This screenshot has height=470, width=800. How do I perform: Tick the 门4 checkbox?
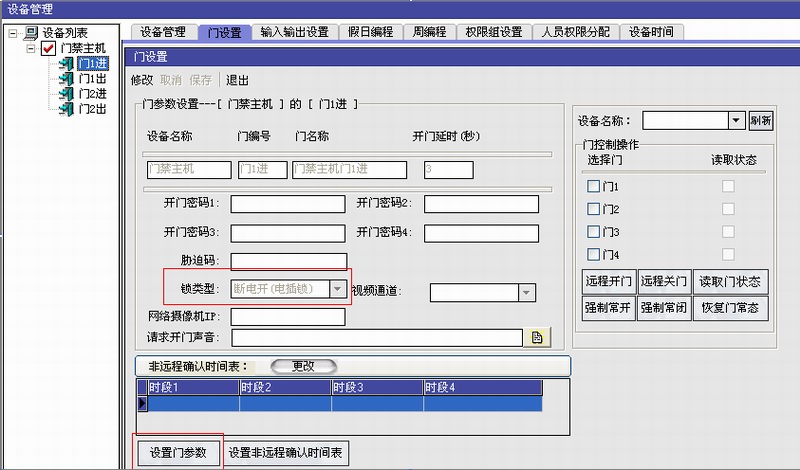click(x=593, y=255)
